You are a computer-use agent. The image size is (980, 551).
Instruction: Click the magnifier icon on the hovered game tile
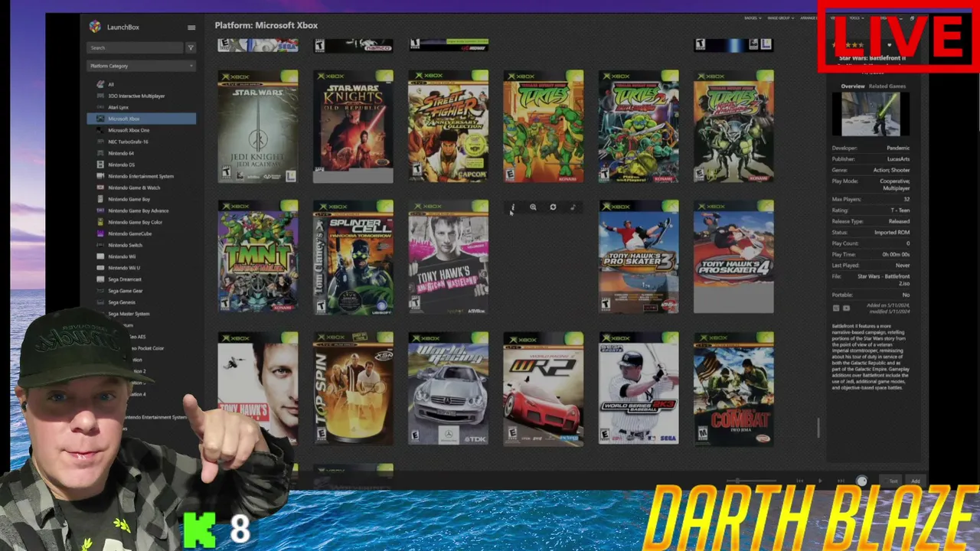pyautogui.click(x=533, y=207)
